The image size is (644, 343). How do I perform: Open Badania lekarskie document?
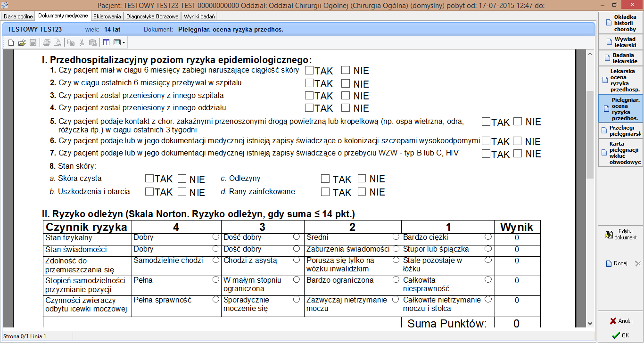(621, 58)
